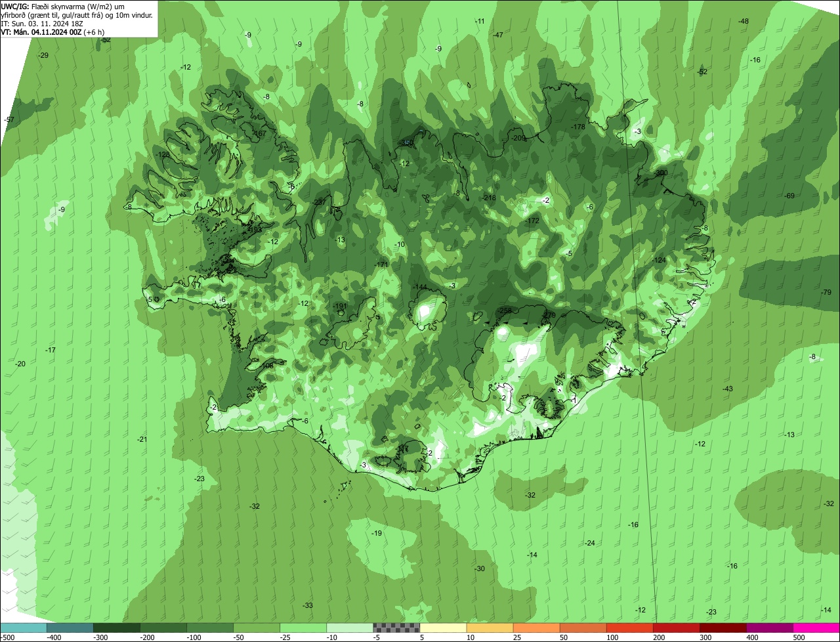Click the '-172' value on the map
840x642 pixels.
point(532,221)
